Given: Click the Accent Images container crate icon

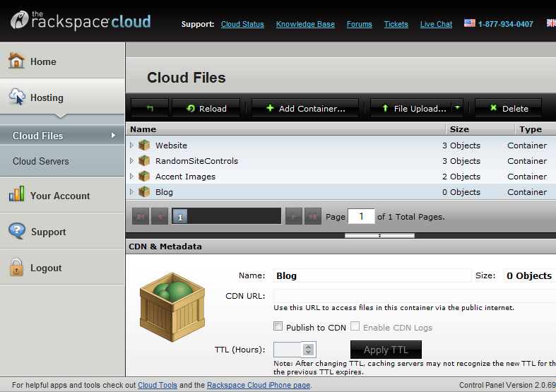Looking at the screenshot, I should pos(144,176).
